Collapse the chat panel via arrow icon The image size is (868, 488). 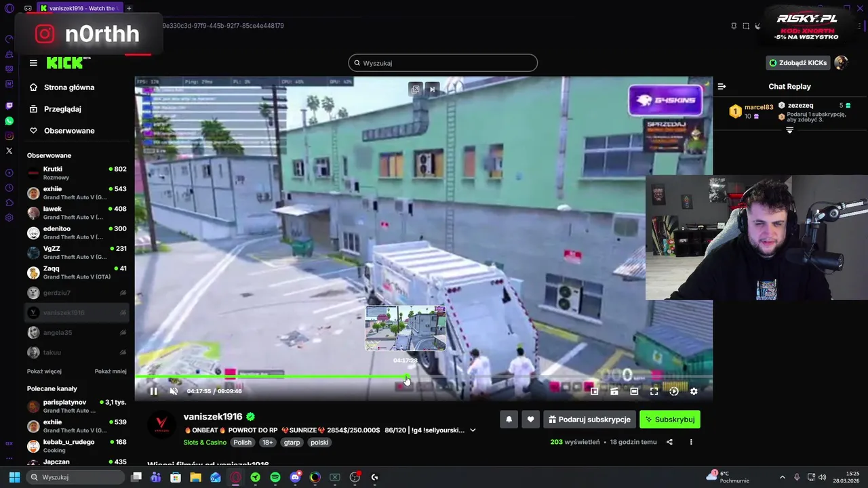[722, 87]
